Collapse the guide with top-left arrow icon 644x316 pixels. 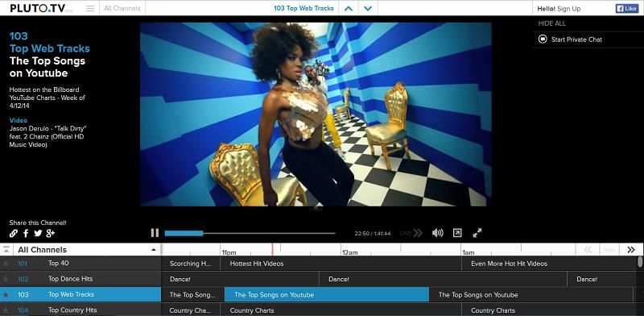6,249
